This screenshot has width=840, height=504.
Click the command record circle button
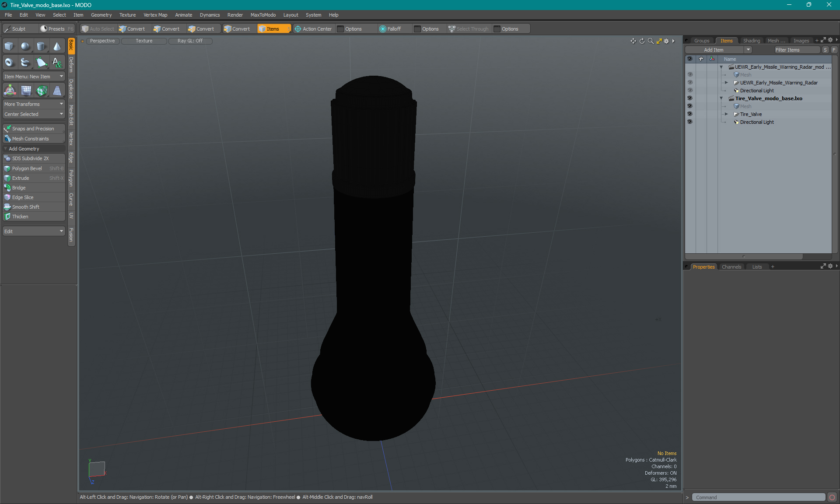832,497
